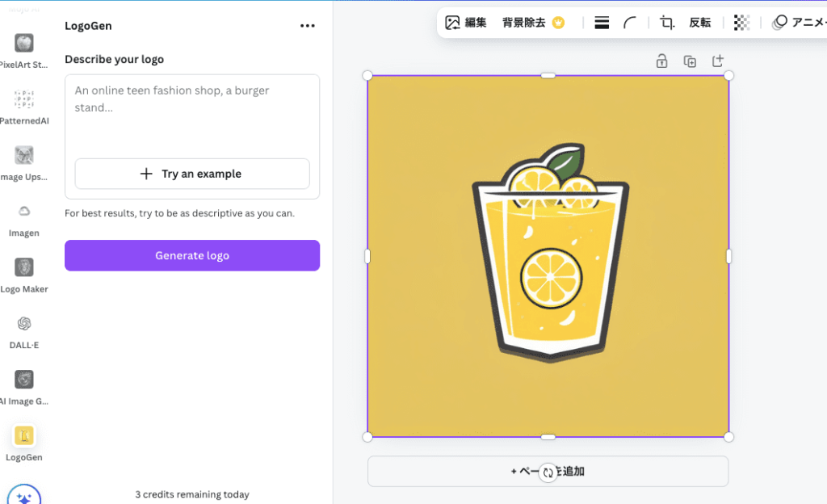Click the bottom-right corner resize handle

[x=728, y=436]
